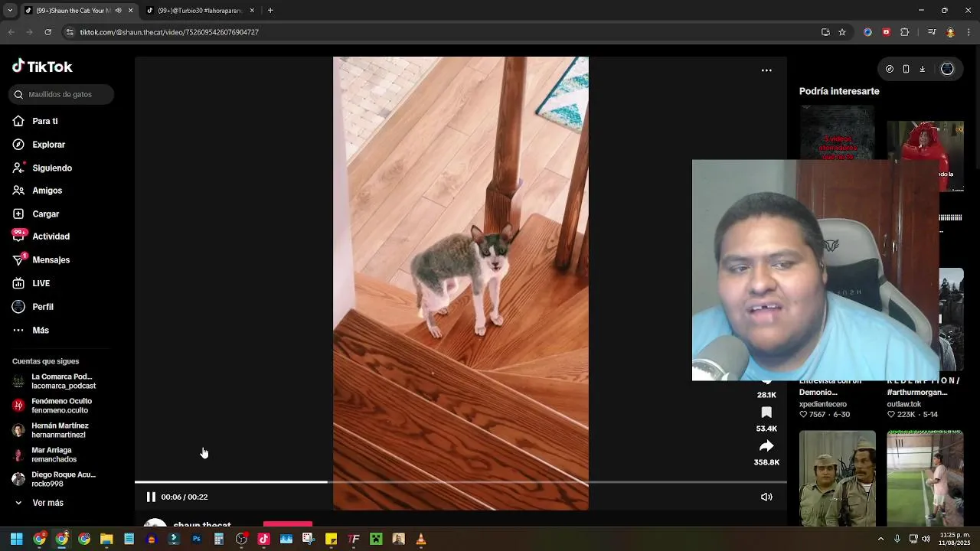Open the red video downloader extension
The height and width of the screenshot is (551, 980).
click(886, 32)
